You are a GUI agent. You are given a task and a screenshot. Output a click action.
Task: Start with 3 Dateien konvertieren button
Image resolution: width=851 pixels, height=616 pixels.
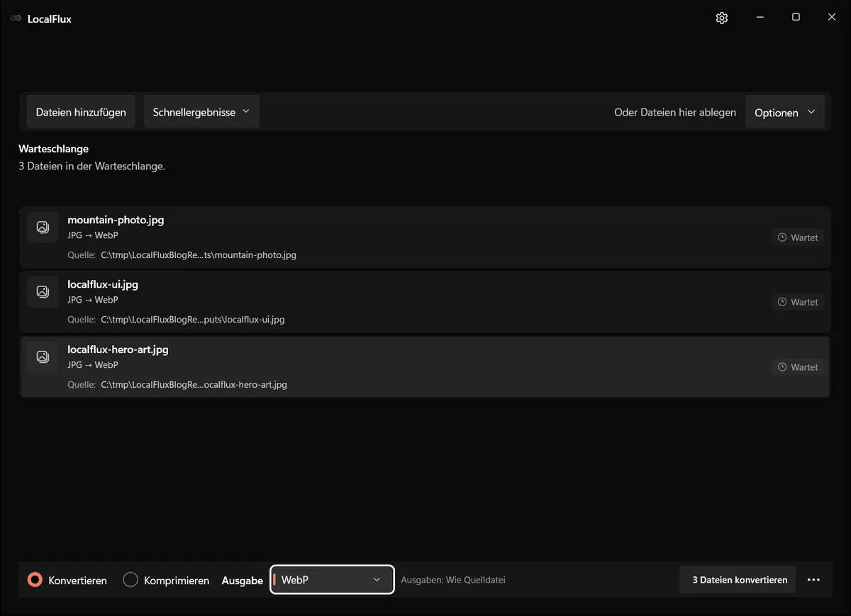[738, 580]
